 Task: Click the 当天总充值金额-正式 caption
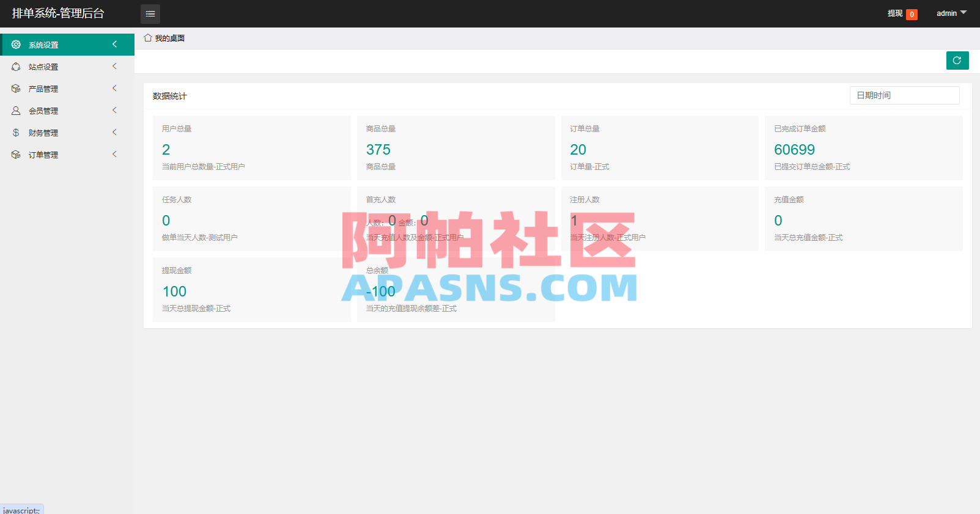808,237
